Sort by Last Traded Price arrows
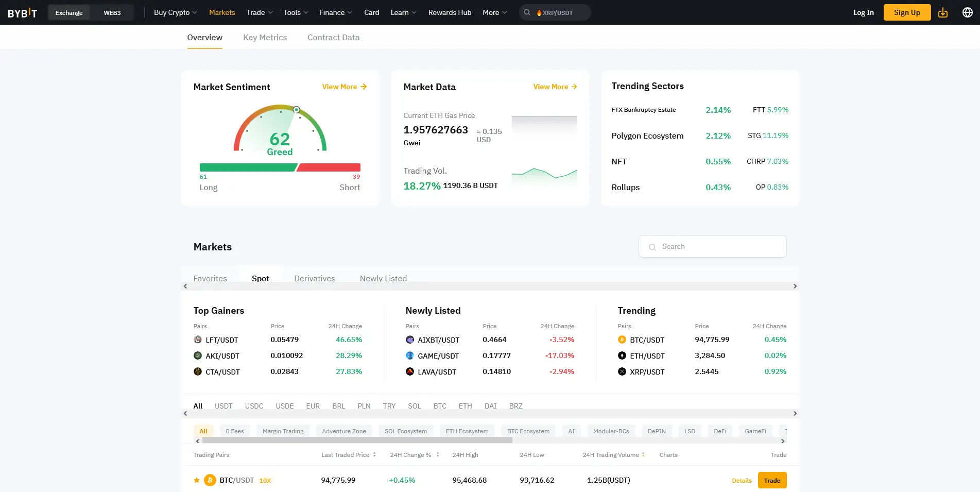The height and width of the screenshot is (492, 980). (x=374, y=455)
